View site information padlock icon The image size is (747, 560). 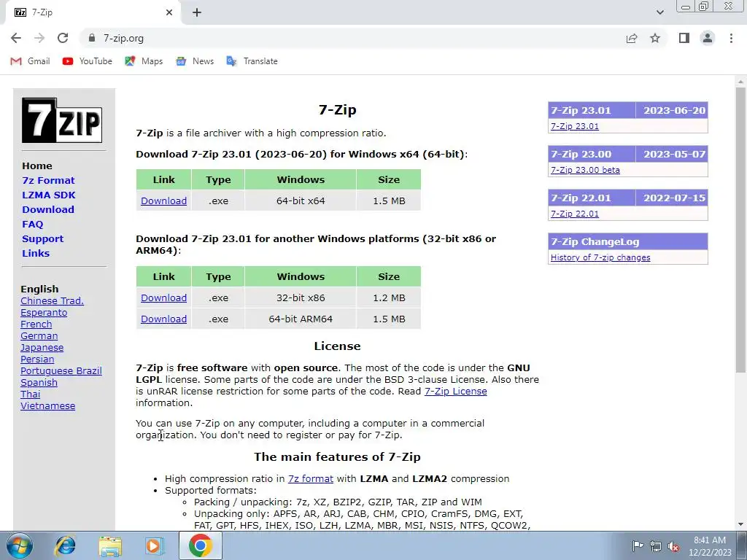[91, 38]
